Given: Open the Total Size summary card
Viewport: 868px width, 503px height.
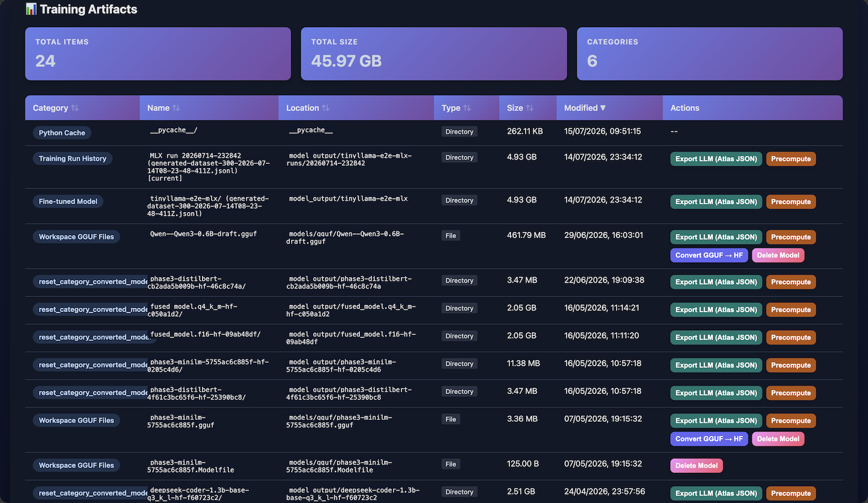Looking at the screenshot, I should pyautogui.click(x=434, y=54).
